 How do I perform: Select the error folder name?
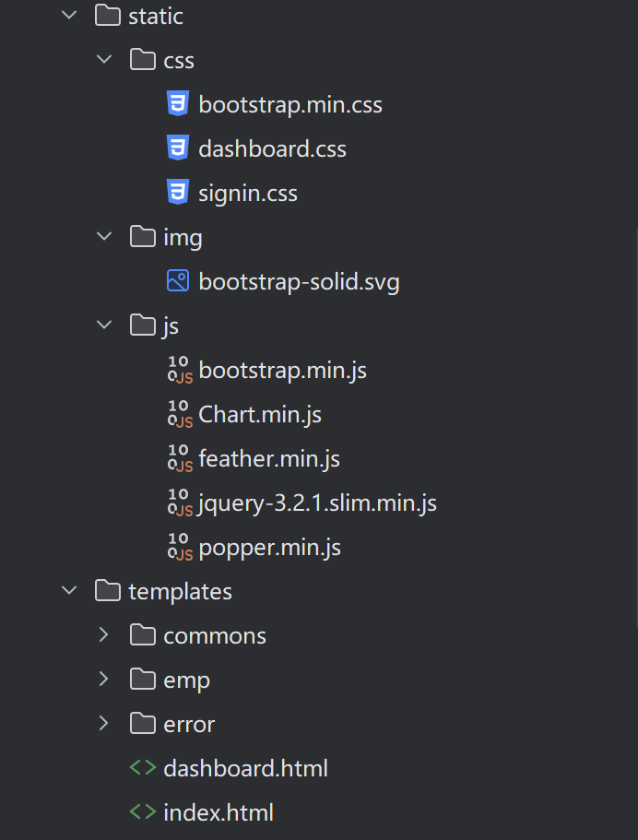(x=189, y=725)
